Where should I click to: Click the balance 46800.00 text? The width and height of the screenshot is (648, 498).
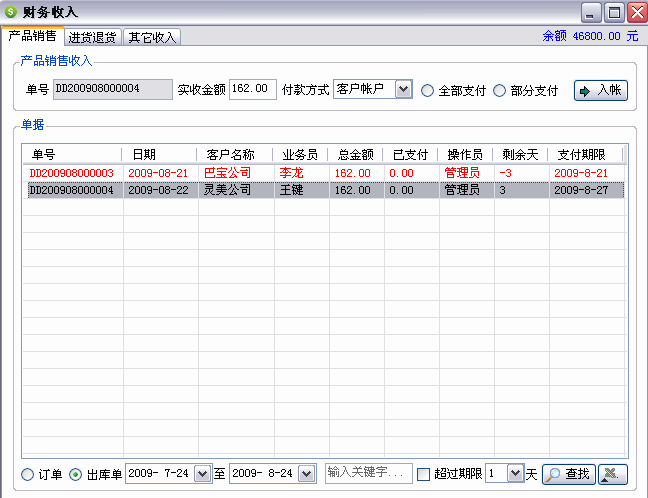coord(597,36)
